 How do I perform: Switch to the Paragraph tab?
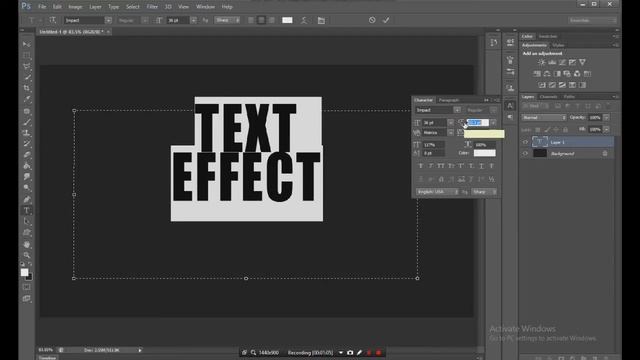pos(449,100)
